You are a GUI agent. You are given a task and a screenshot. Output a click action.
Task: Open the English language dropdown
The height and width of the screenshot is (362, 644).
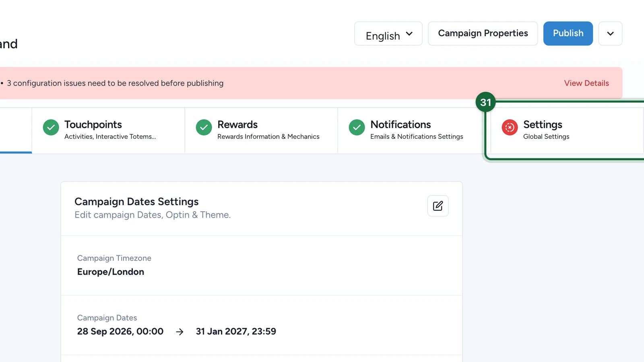[x=388, y=34]
